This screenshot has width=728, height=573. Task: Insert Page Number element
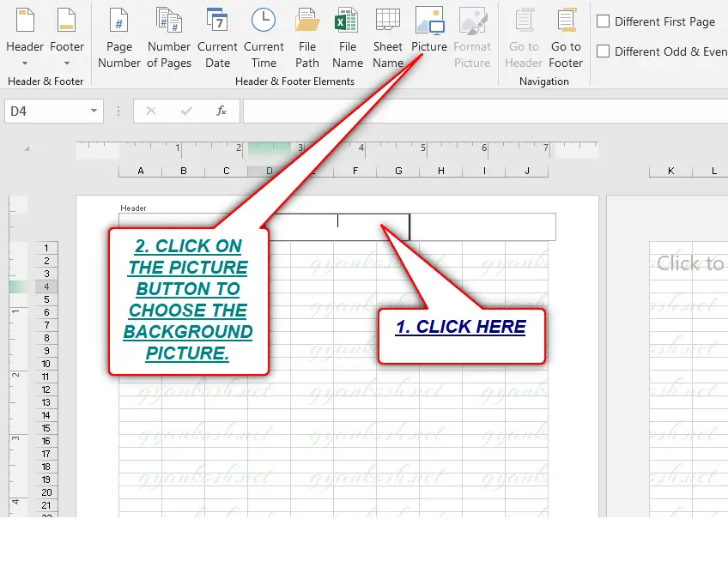click(118, 37)
